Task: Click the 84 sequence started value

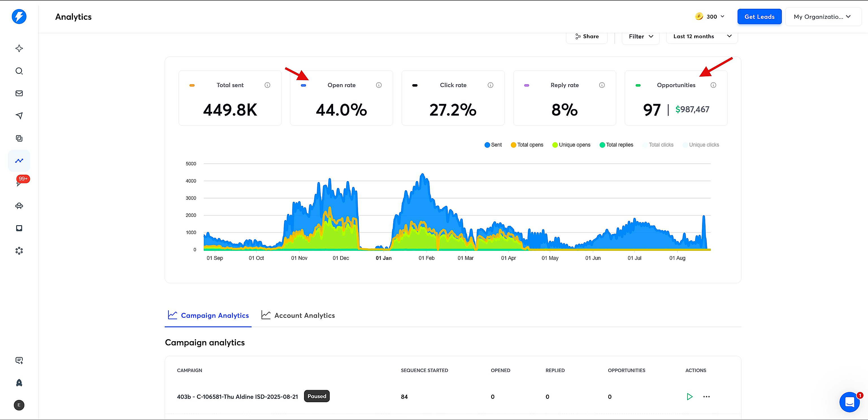Action: tap(404, 397)
